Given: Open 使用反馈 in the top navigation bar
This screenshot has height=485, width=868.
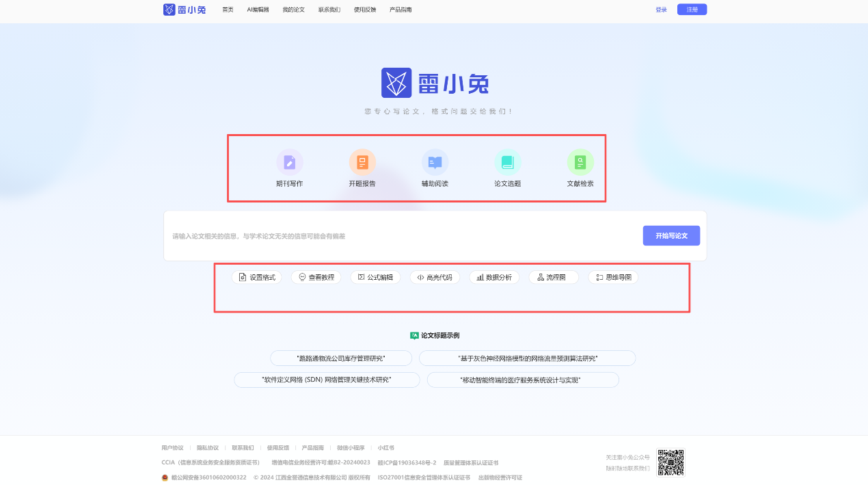Looking at the screenshot, I should [365, 10].
